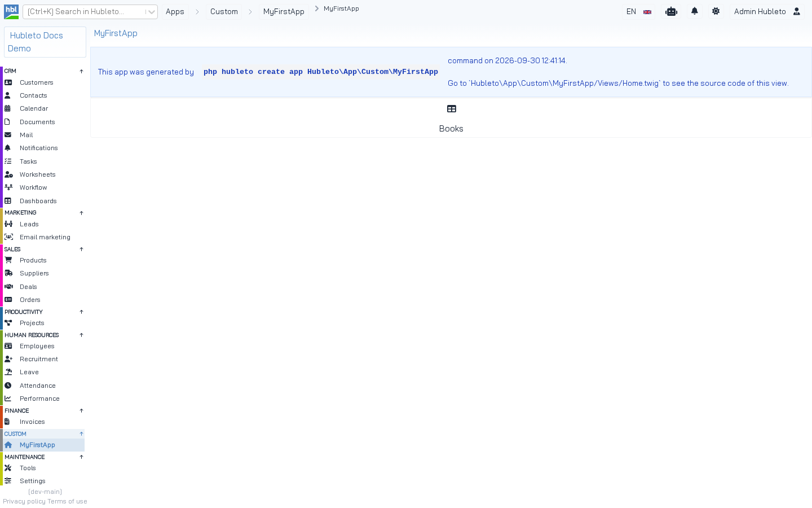Open the Books tile label
Screen dimensions: 812x508
[451, 129]
